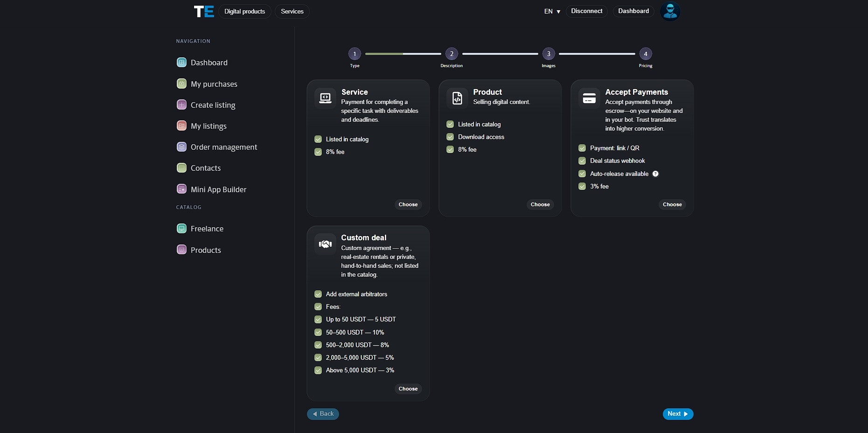Click the progress bar between steps 2 and 3
Viewport: 868px width, 433px height.
click(x=500, y=54)
